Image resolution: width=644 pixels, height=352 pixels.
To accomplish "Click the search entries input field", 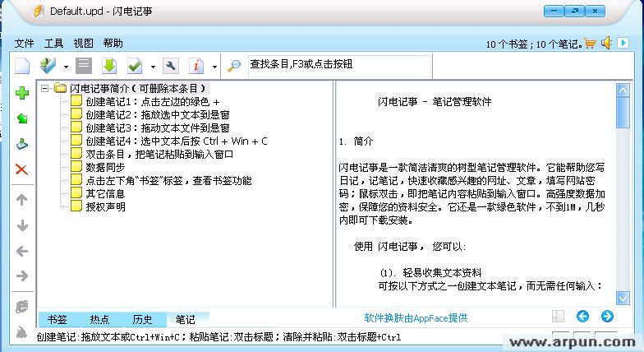I will coord(340,65).
